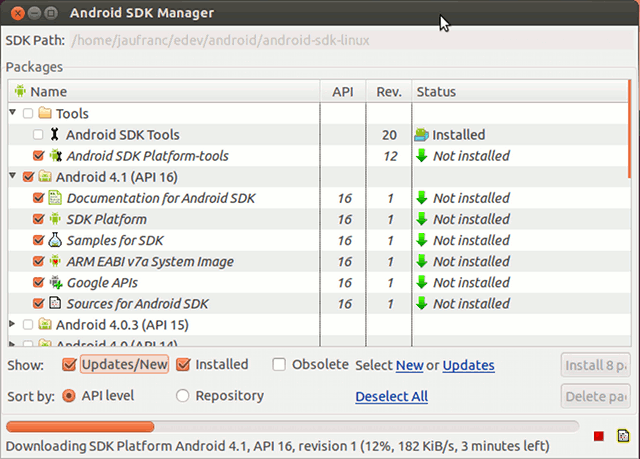The image size is (640, 459).
Task: Toggle the Installed show filter
Action: tap(183, 364)
